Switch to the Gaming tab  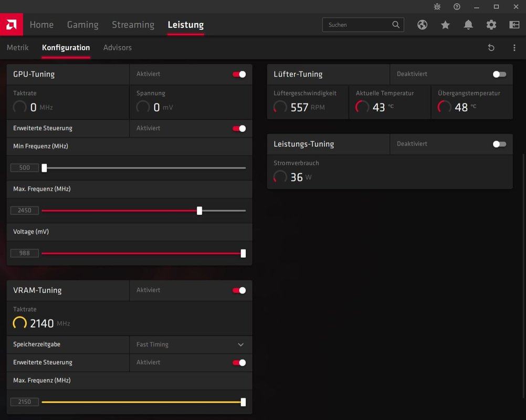tap(82, 25)
